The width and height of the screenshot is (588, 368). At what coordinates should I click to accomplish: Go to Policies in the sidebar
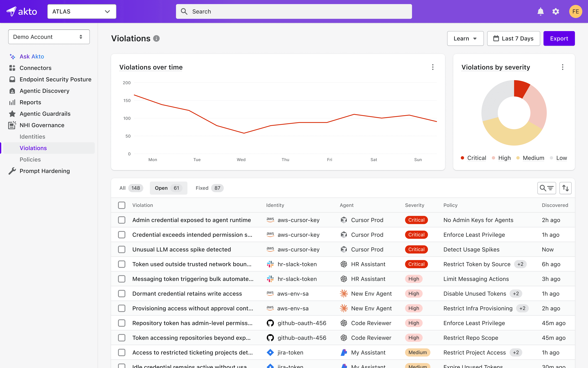[x=30, y=159]
